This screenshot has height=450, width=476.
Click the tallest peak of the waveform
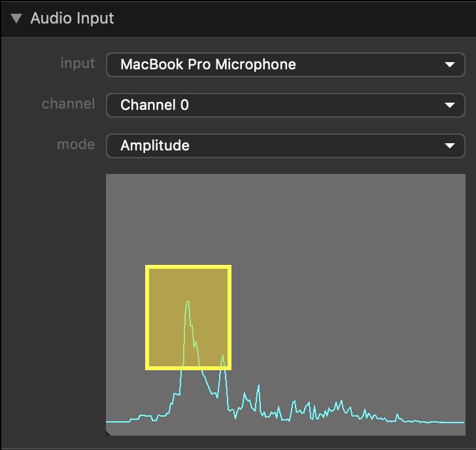coord(188,302)
